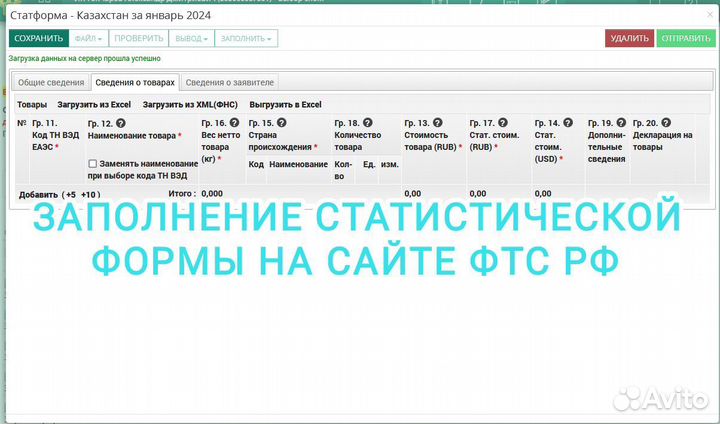Click the Товары label

[32, 105]
